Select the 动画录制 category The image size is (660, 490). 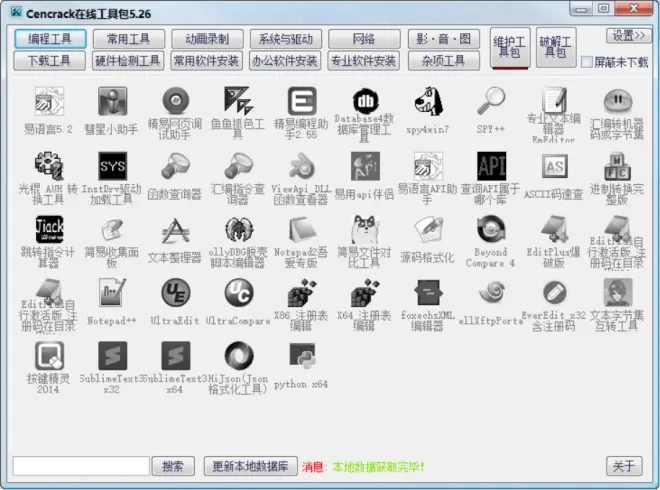tap(207, 39)
